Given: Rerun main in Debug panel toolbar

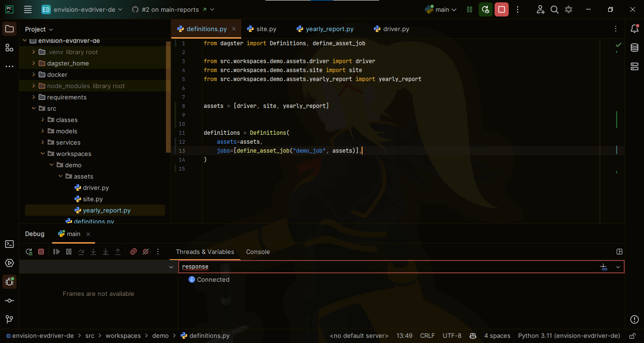Looking at the screenshot, I should [x=29, y=252].
